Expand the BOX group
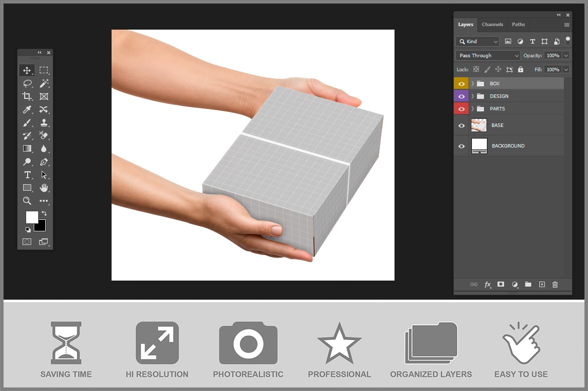Viewport: 588px width, 391px height. pos(472,83)
